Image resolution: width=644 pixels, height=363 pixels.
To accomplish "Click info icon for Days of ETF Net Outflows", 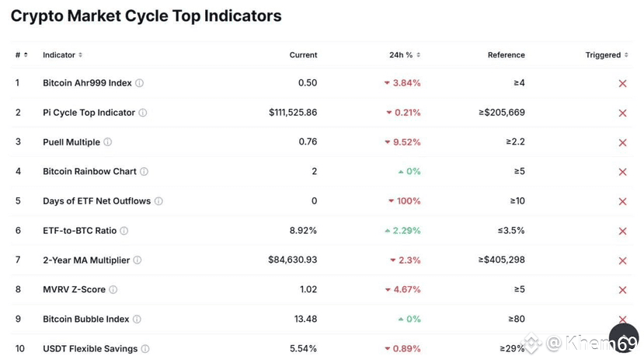I will (158, 201).
